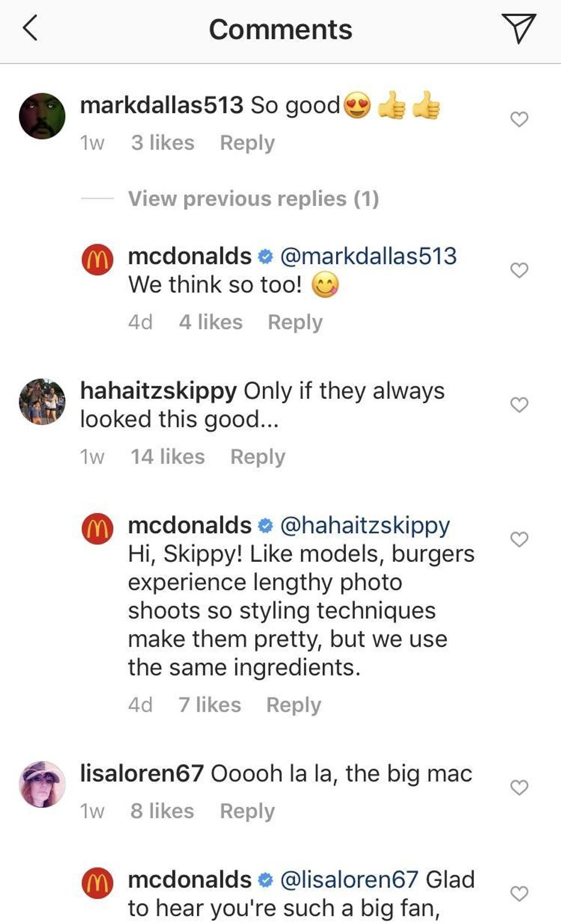Open the McDonald's logo avatar replying to markdallas513
Screen dimensions: 561x924
[97, 260]
